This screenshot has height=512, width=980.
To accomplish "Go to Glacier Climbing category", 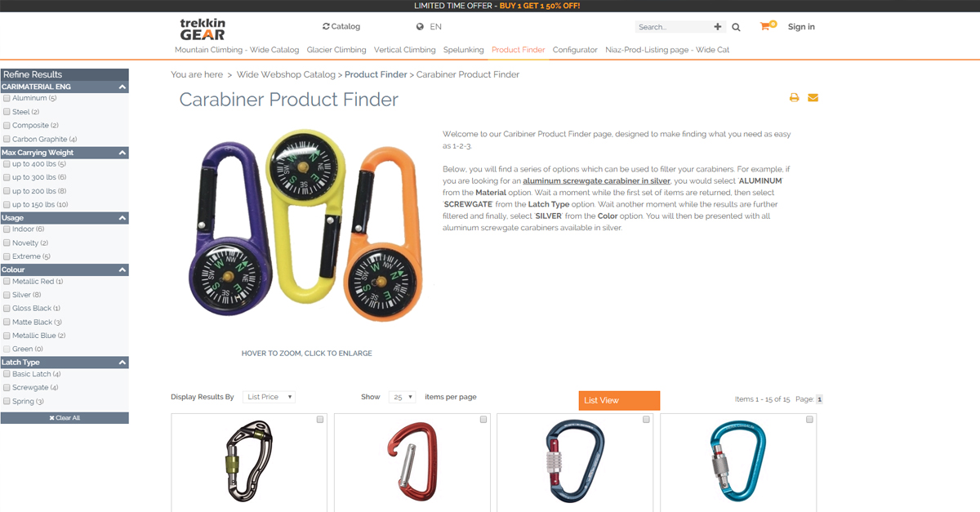I will (336, 50).
